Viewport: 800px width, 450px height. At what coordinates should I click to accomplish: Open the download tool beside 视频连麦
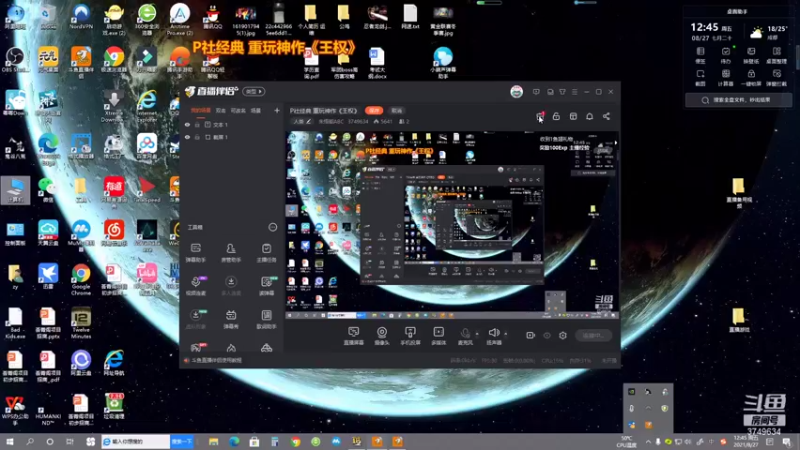[x=231, y=286]
